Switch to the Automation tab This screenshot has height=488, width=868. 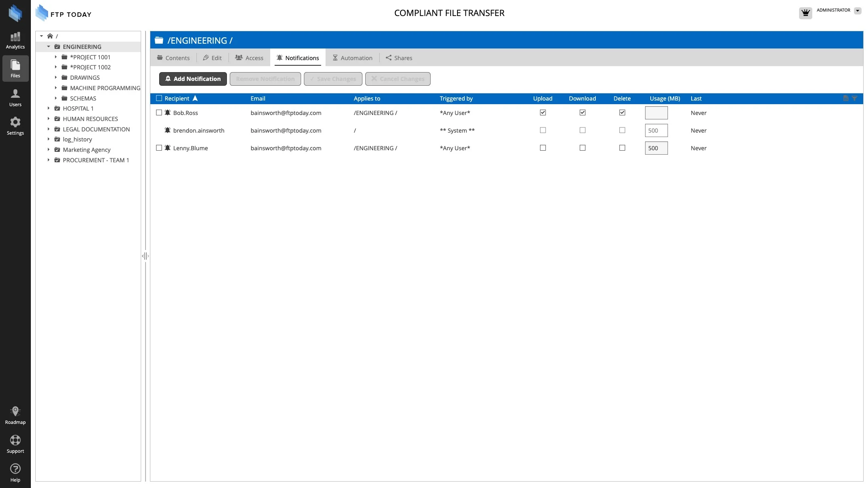point(352,58)
